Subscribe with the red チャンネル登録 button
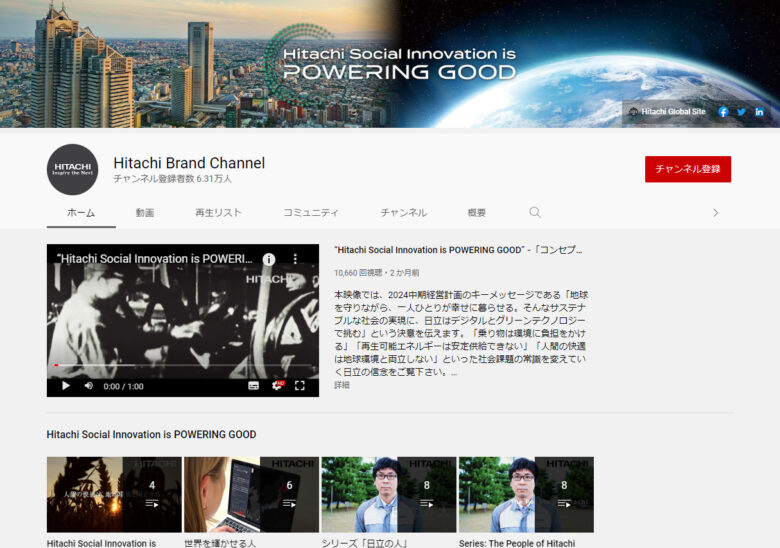The height and width of the screenshot is (548, 780). click(x=688, y=169)
